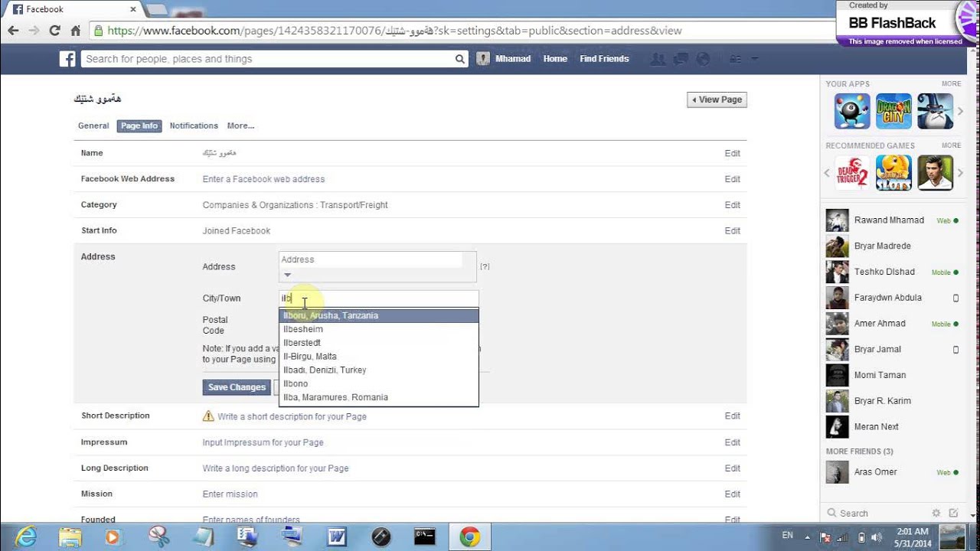Open the messages icon in header

coord(680,59)
